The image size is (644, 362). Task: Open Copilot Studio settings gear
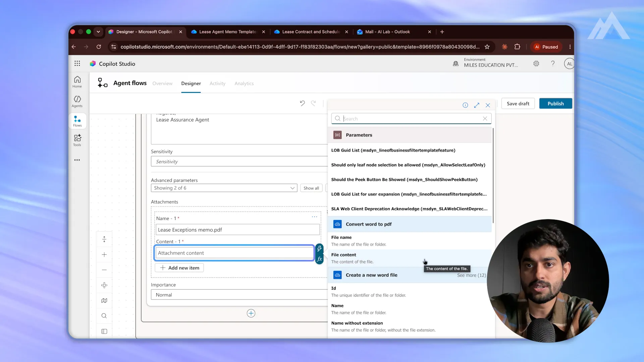coord(536,64)
